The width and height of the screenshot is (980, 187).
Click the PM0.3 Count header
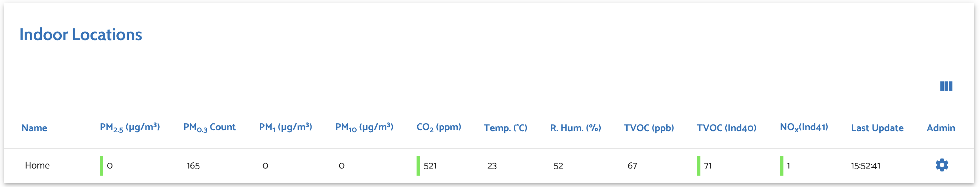(x=209, y=128)
